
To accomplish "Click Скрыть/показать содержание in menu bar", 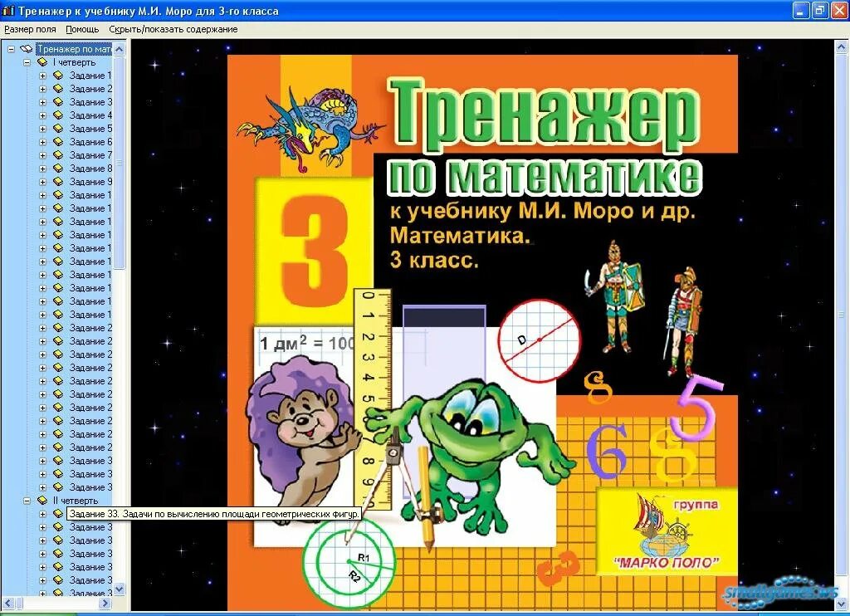I will 173,29.
